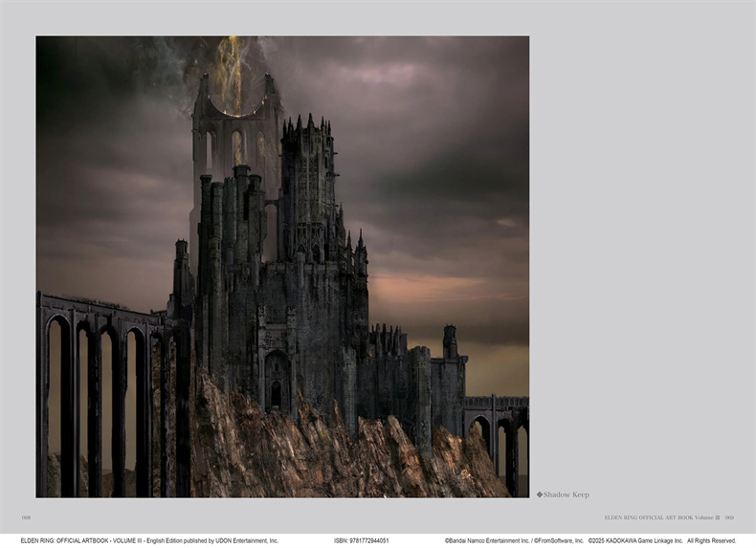
Task: Click the ISBN number 9781772944051
Action: (x=368, y=540)
